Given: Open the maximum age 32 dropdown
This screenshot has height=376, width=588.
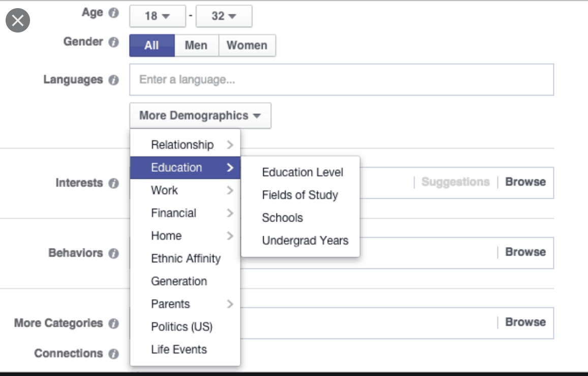Looking at the screenshot, I should click(x=224, y=16).
